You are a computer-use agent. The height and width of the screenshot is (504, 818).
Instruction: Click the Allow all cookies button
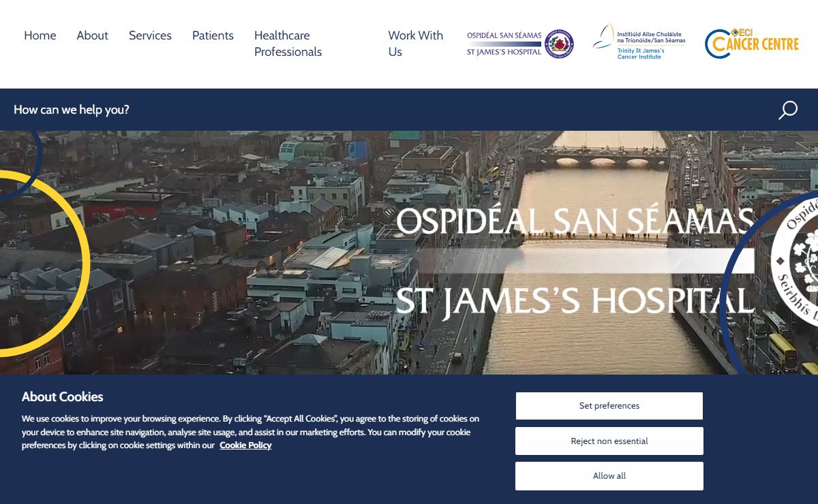coord(609,476)
